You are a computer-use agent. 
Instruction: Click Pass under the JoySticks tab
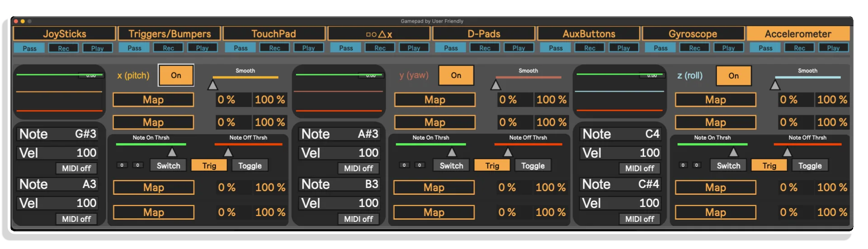coord(29,48)
